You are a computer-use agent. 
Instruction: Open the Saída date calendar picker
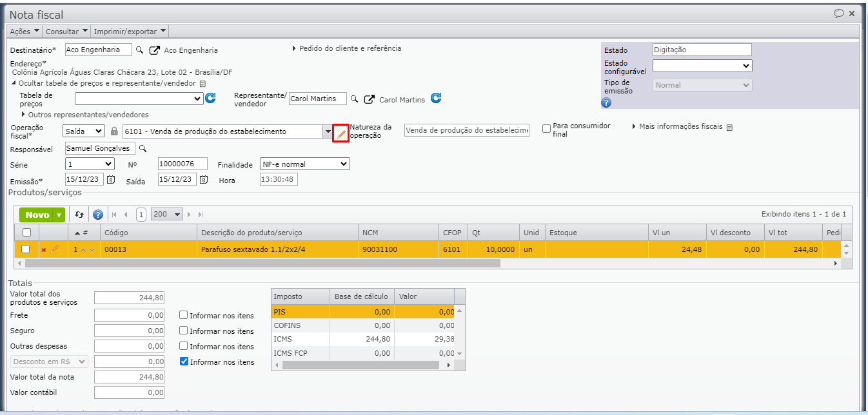204,180
